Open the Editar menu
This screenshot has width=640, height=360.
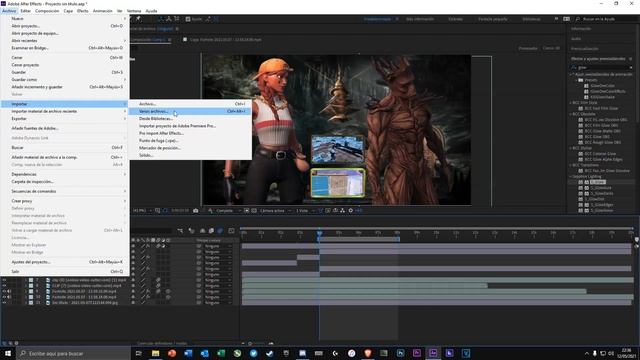(25, 11)
